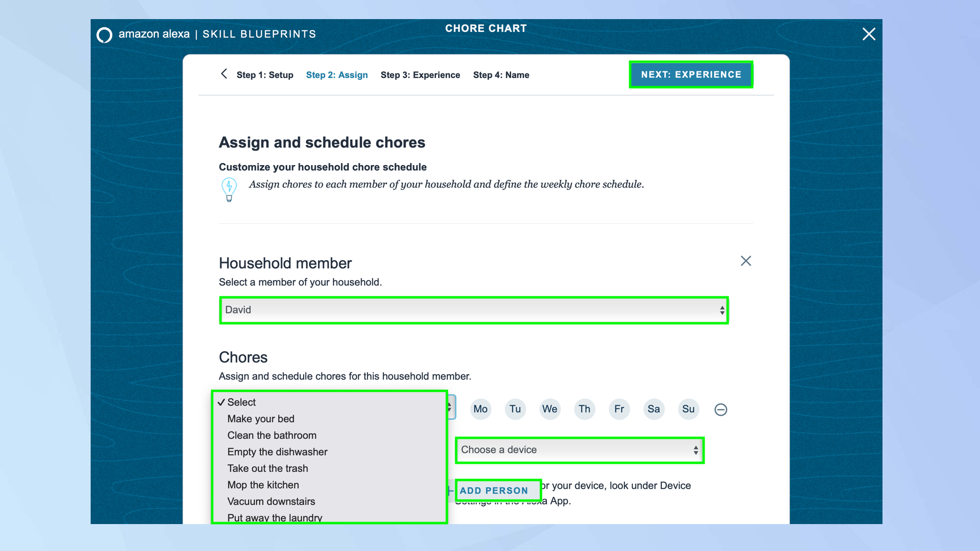This screenshot has height=551, width=980.
Task: Select Take out the trash option
Action: (268, 469)
